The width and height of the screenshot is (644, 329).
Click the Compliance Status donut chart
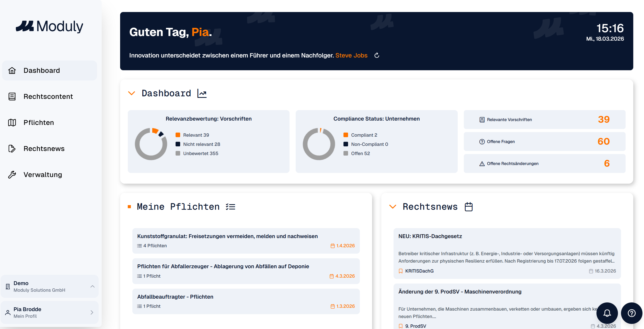tap(319, 144)
